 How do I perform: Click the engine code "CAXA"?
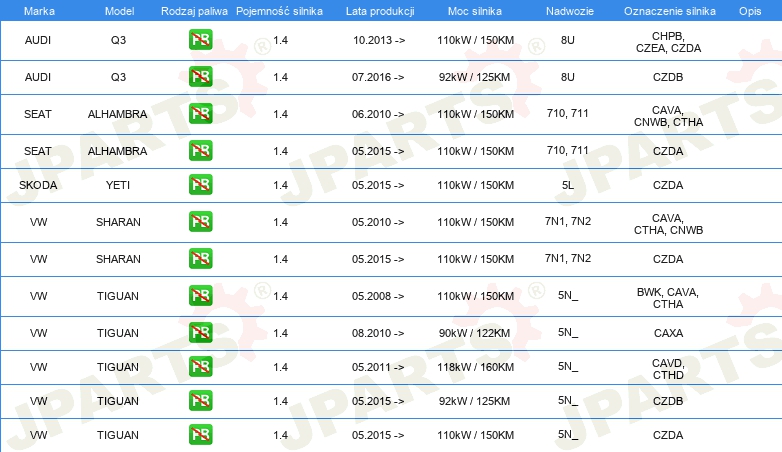tap(668, 333)
